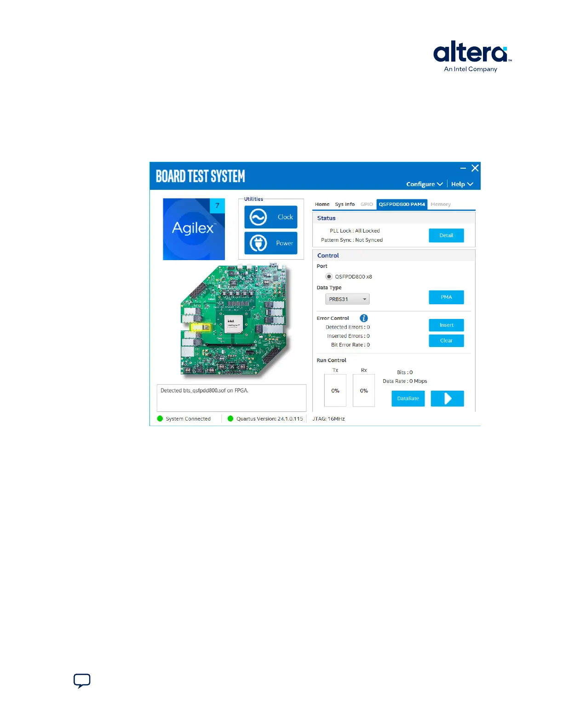
Task: Click the 'Pattern Sync : Not Synced' text
Action: 352,240
